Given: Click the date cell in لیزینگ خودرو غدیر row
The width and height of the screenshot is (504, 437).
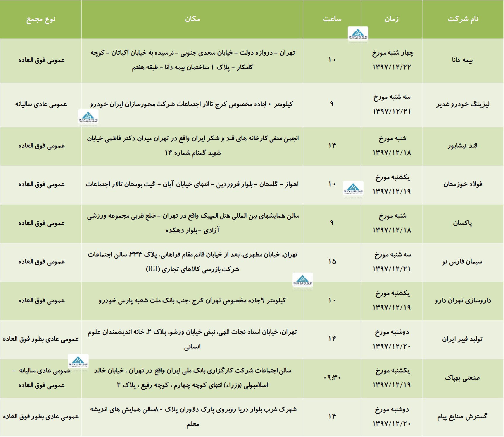Looking at the screenshot, I should [392, 104].
